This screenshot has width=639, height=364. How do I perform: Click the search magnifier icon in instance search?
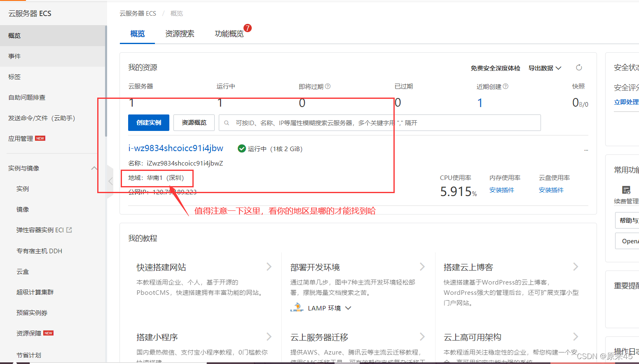(227, 123)
